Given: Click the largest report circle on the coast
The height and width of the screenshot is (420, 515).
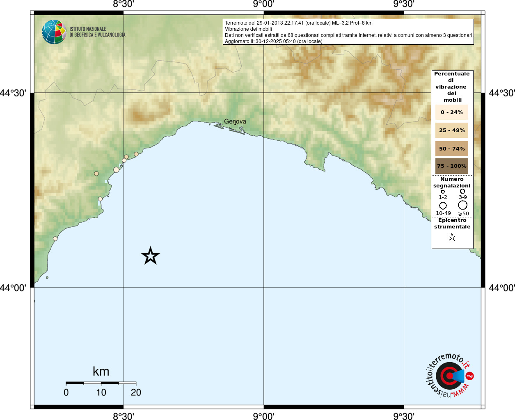Looking at the screenshot, I should [x=116, y=170].
